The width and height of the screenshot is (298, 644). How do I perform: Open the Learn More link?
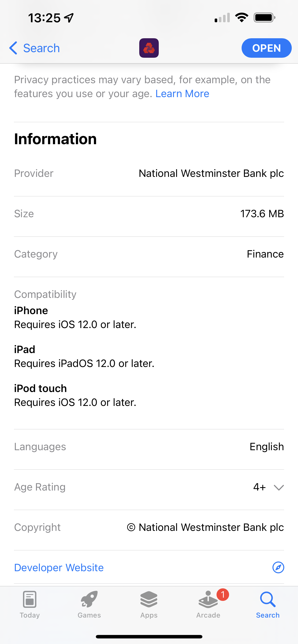coord(182,93)
